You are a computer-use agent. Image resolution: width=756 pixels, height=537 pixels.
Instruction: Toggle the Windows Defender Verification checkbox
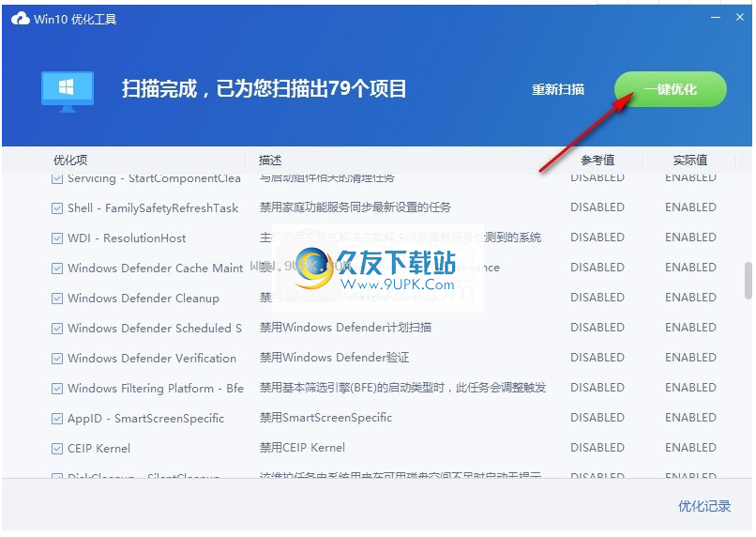tap(57, 359)
